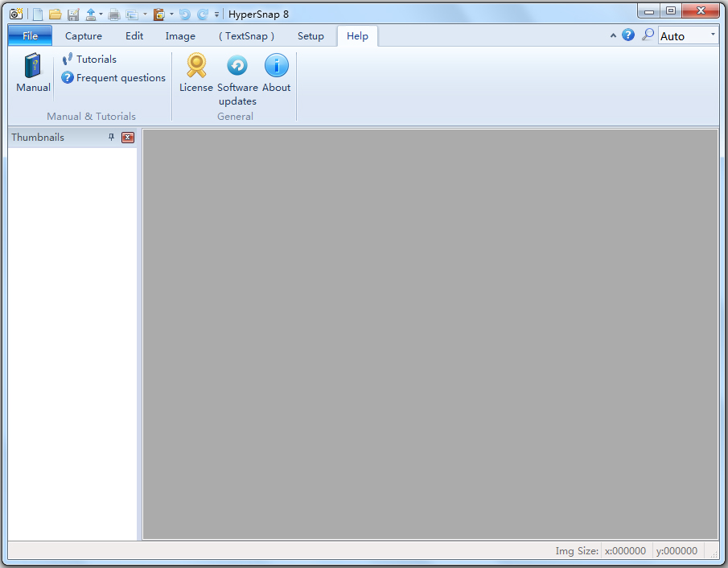Minimize the HyperSnap 8 window
This screenshot has width=728, height=568.
649,11
